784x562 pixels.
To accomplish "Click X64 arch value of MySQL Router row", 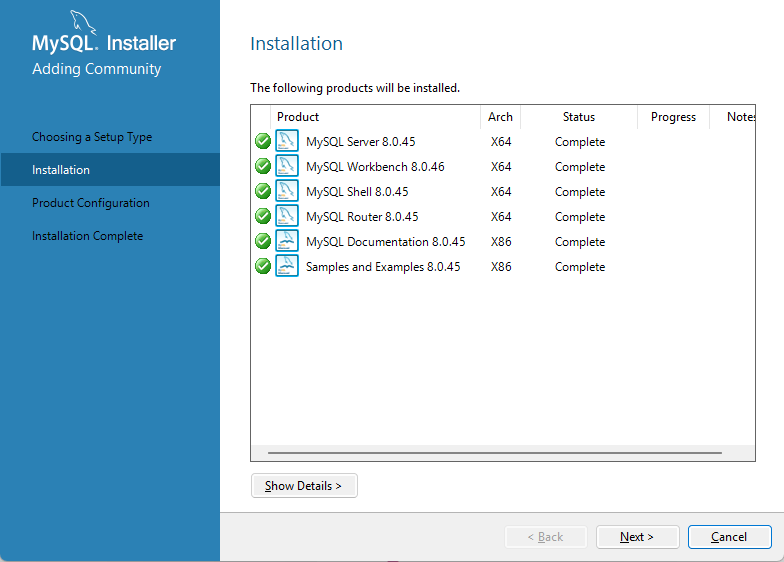I will coord(501,217).
